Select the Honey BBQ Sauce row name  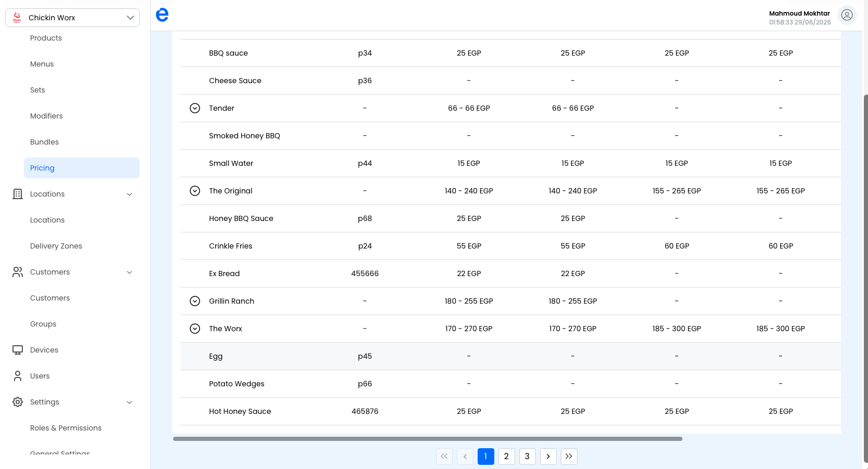tap(241, 218)
